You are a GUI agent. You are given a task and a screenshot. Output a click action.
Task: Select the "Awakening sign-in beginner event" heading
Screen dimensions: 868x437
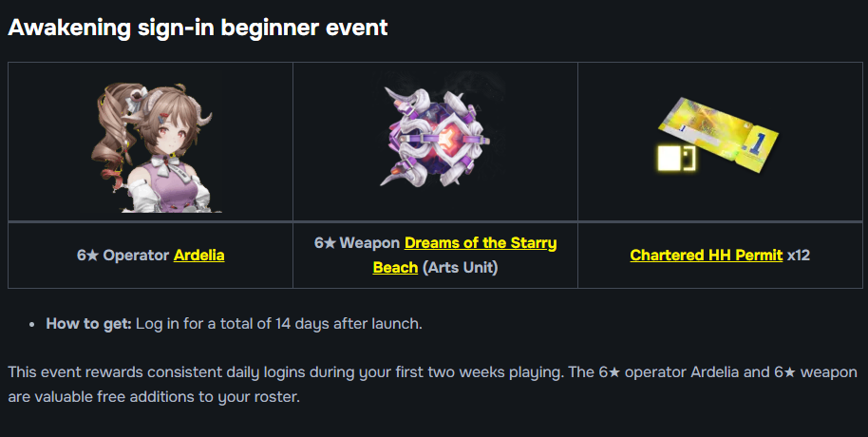198,28
